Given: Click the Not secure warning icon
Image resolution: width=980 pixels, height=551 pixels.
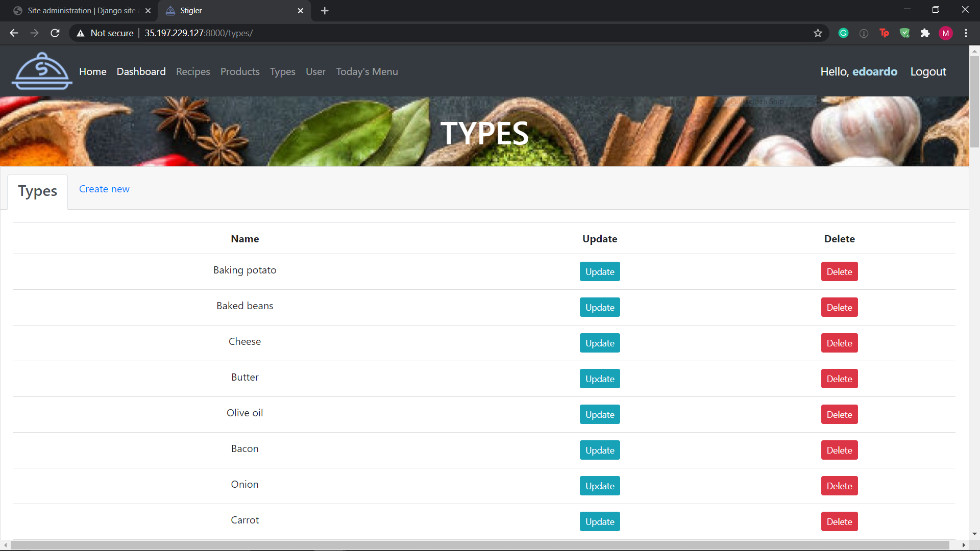Looking at the screenshot, I should pyautogui.click(x=81, y=33).
